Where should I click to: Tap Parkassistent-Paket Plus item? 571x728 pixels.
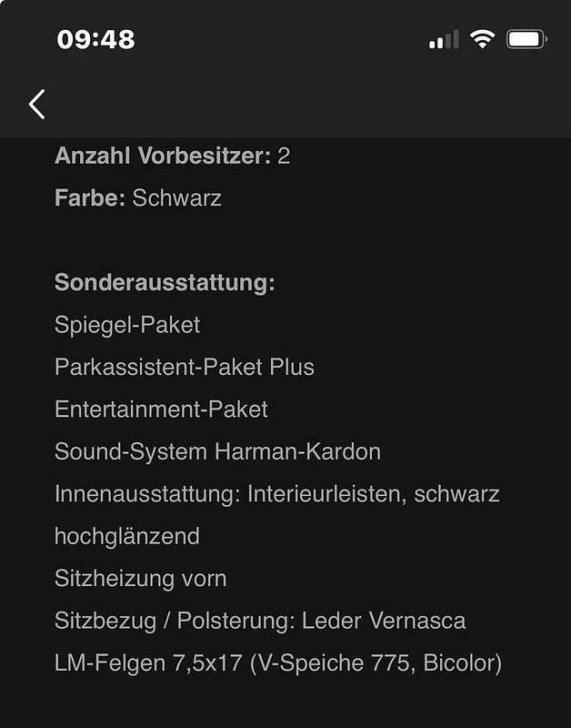click(185, 367)
